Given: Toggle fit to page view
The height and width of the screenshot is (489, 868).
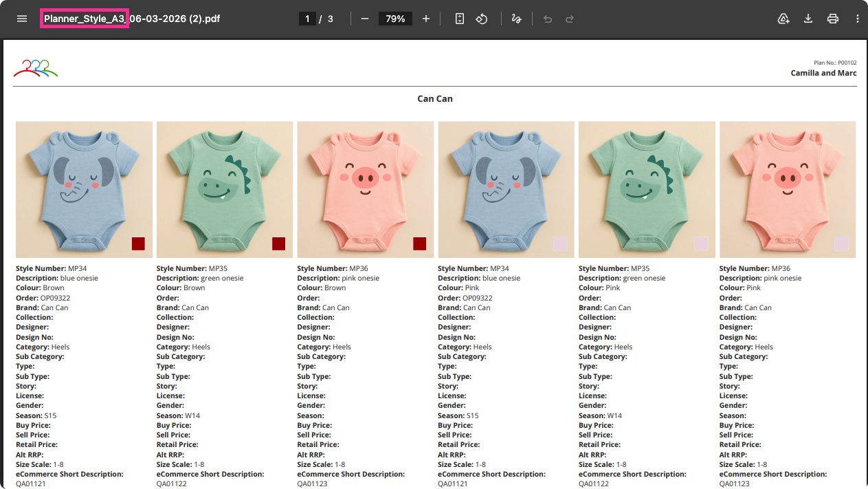Looking at the screenshot, I should pos(460,19).
